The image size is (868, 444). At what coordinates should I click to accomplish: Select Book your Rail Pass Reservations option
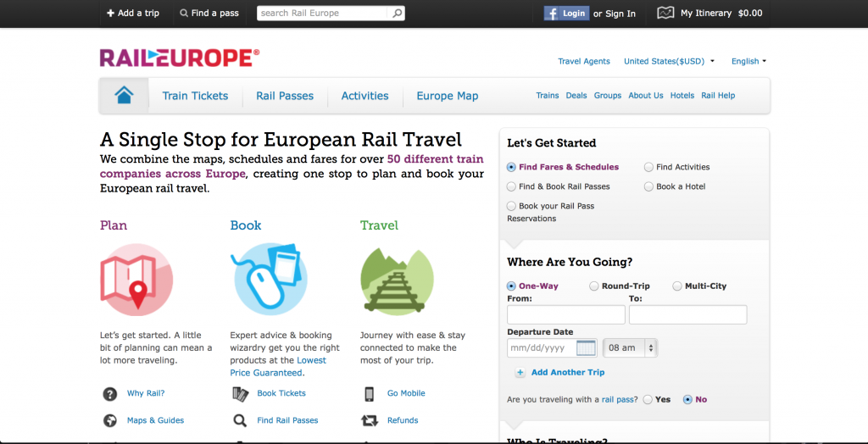(x=511, y=206)
